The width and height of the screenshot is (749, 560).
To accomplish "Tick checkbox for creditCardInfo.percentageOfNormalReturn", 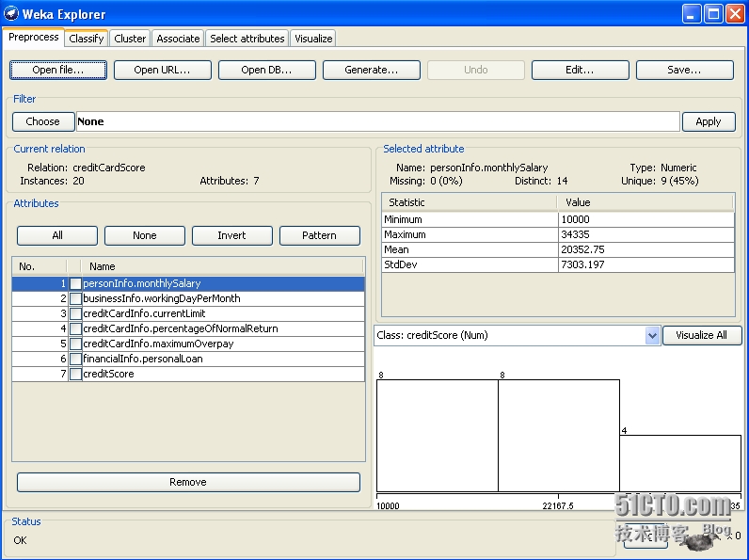I will pos(75,328).
